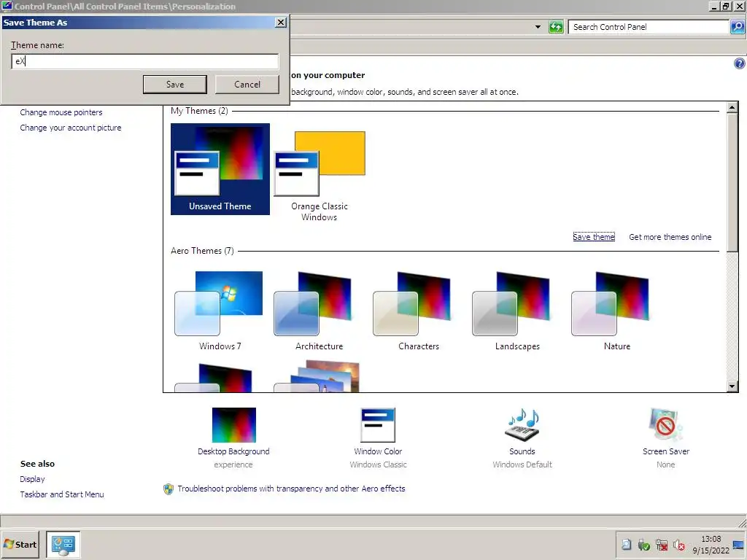Select the Unsaved Theme thumbnail
This screenshot has width=747, height=560.
coord(220,169)
